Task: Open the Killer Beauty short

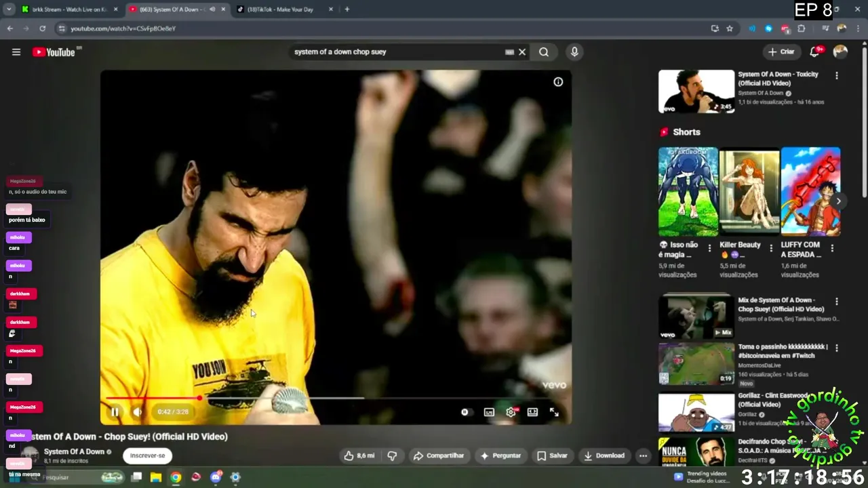Action: tap(749, 192)
